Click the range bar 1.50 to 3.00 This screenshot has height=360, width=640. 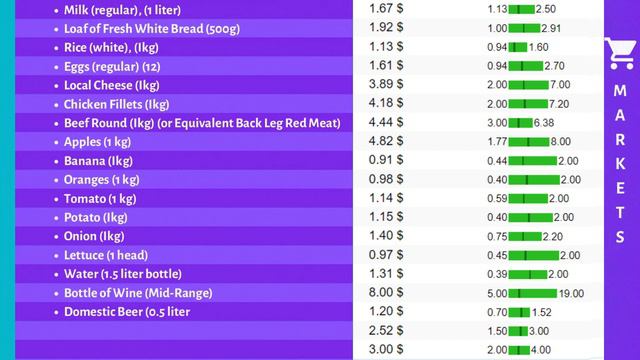click(518, 331)
